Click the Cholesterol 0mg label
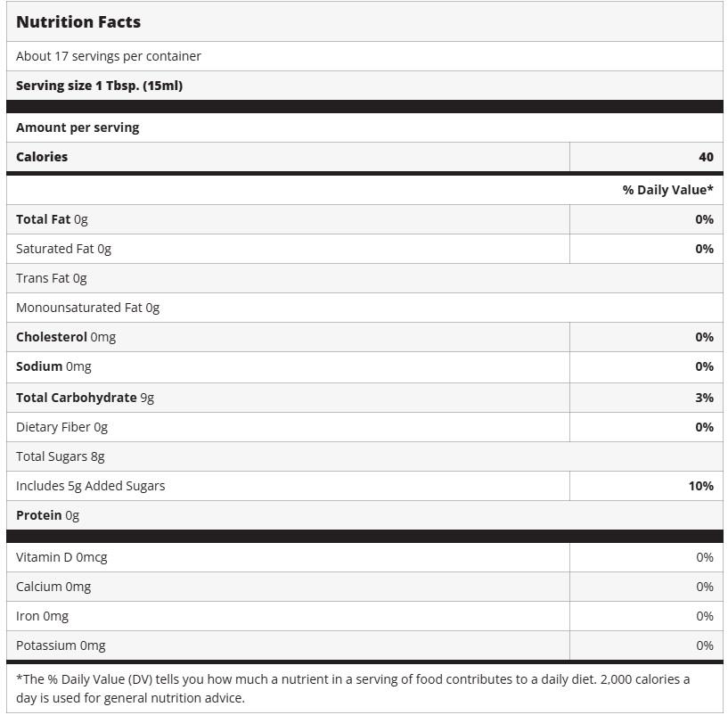 pos(66,337)
